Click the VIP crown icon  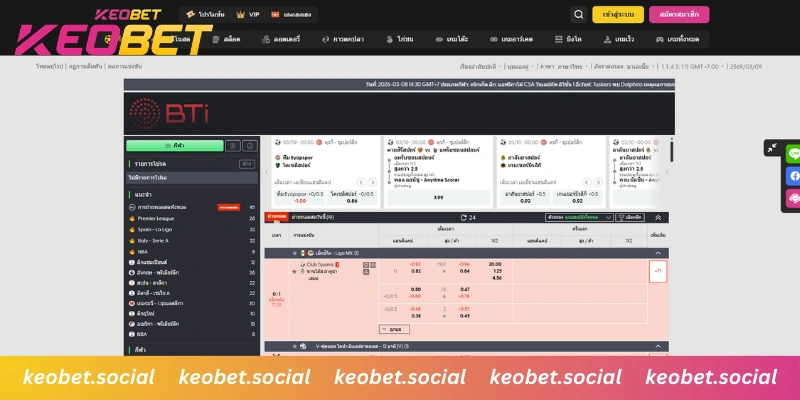[x=241, y=14]
